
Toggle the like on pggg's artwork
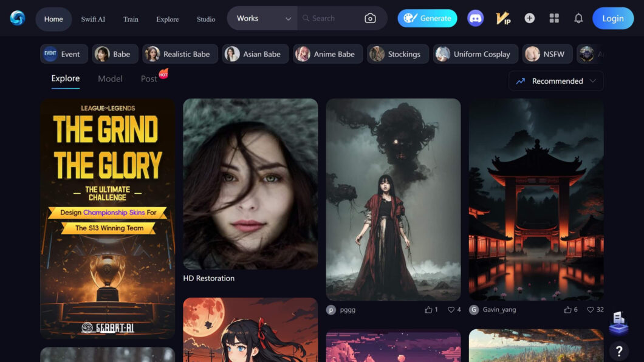(429, 309)
